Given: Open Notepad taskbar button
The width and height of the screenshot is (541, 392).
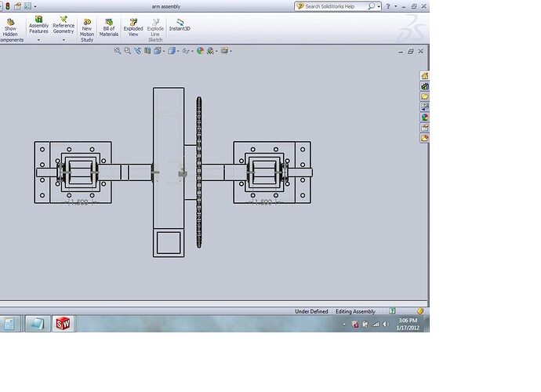Looking at the screenshot, I should tap(38, 324).
